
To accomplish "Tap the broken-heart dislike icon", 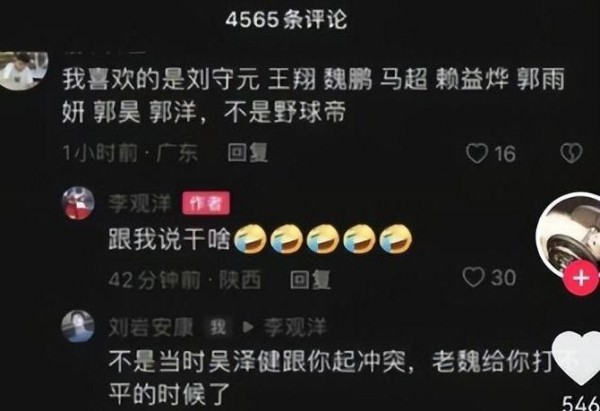I will (x=571, y=153).
